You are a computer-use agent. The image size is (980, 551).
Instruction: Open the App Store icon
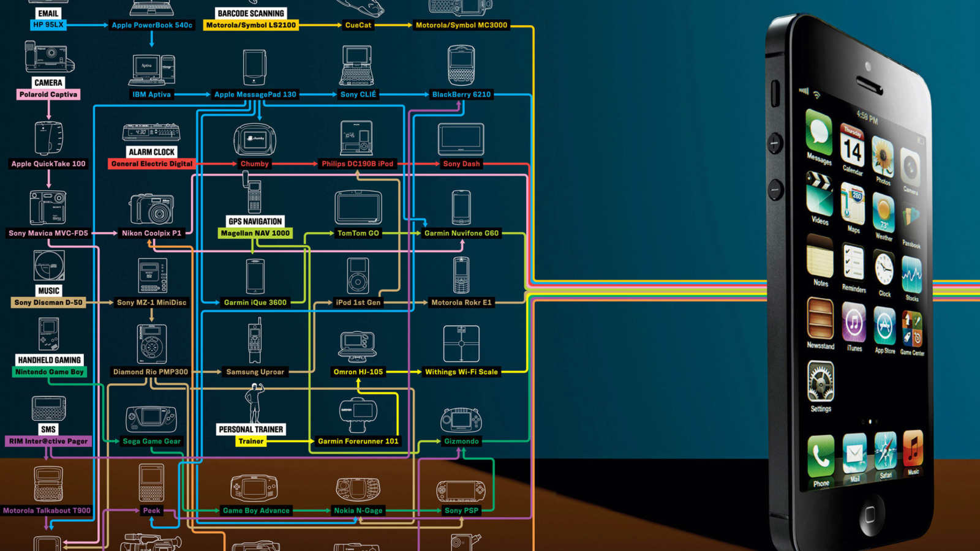pos(884,326)
